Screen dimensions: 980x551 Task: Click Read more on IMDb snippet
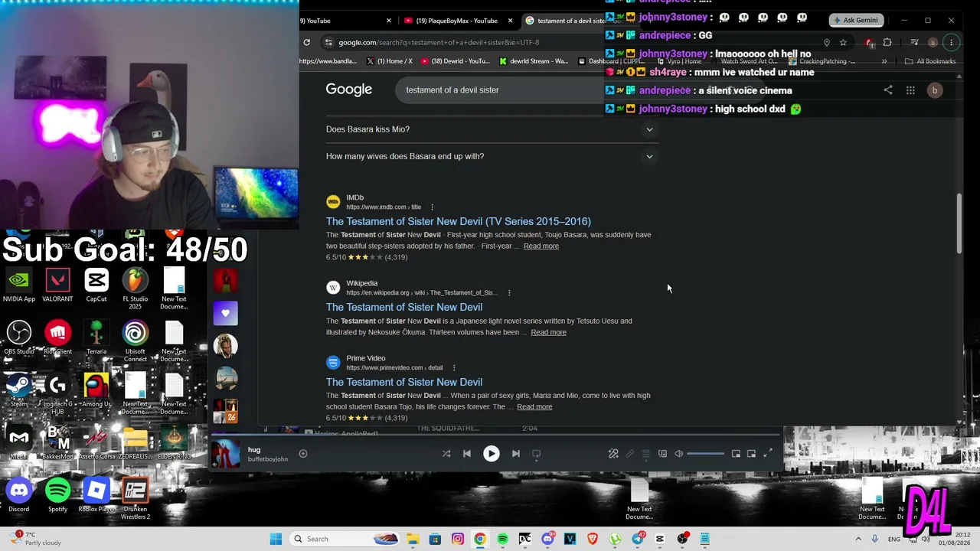541,246
